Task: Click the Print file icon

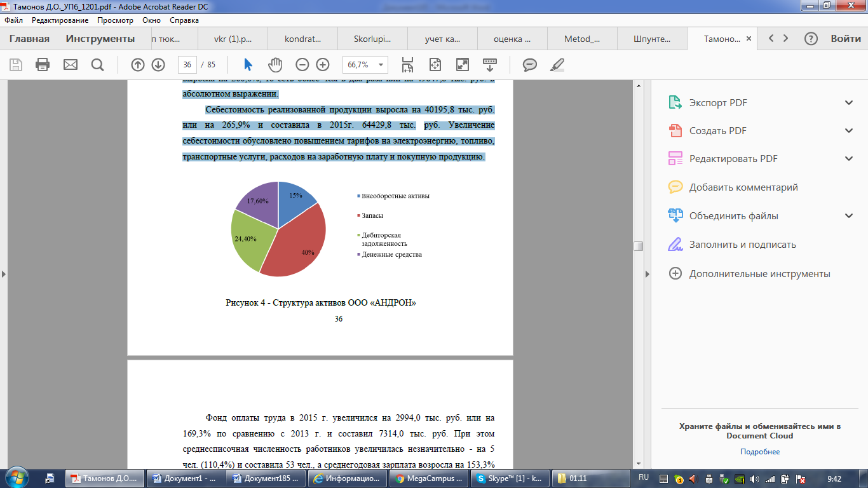Action: click(x=43, y=65)
